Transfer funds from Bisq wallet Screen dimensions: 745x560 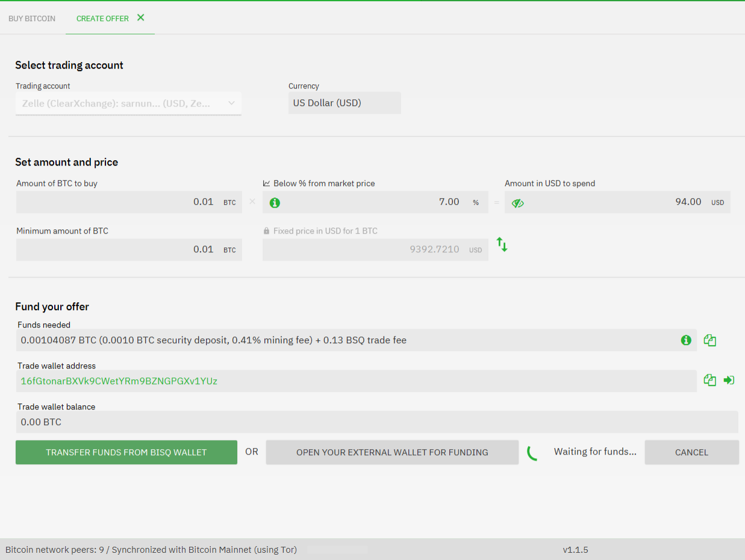coord(126,452)
